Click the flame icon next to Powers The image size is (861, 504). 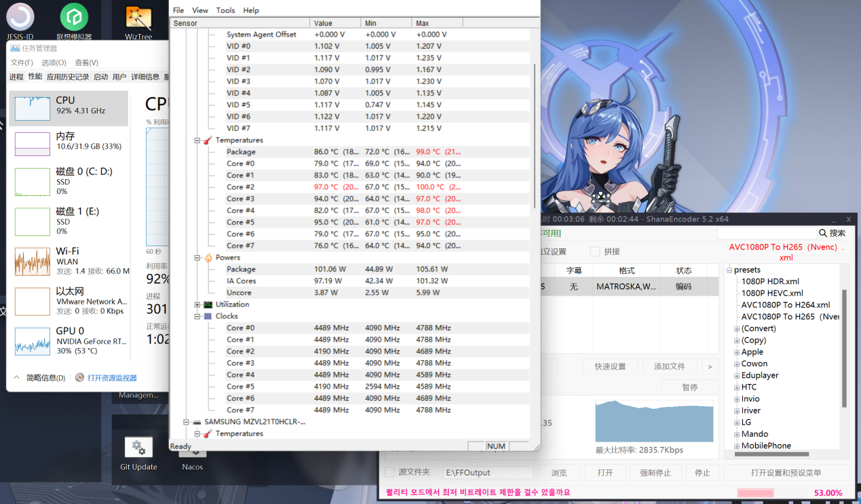coord(208,258)
